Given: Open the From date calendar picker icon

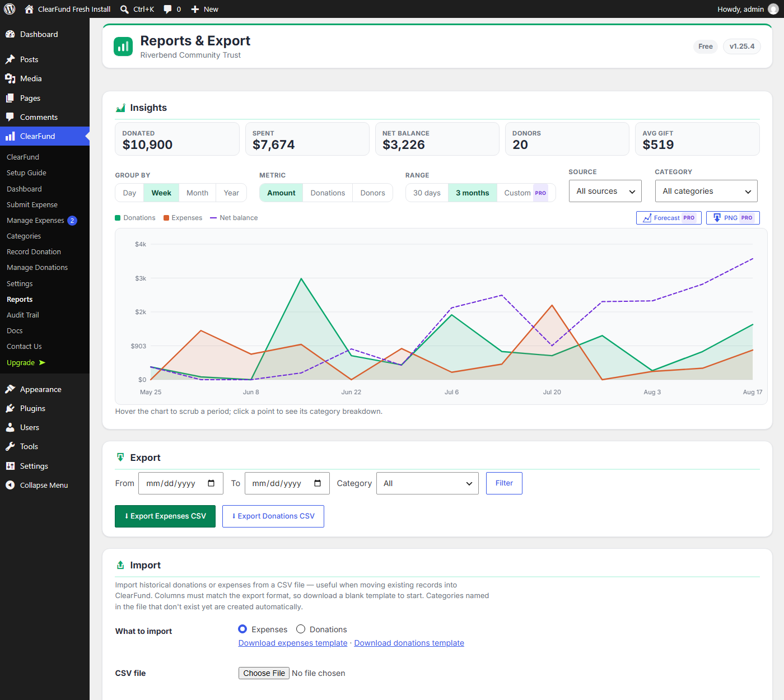Looking at the screenshot, I should 211,483.
